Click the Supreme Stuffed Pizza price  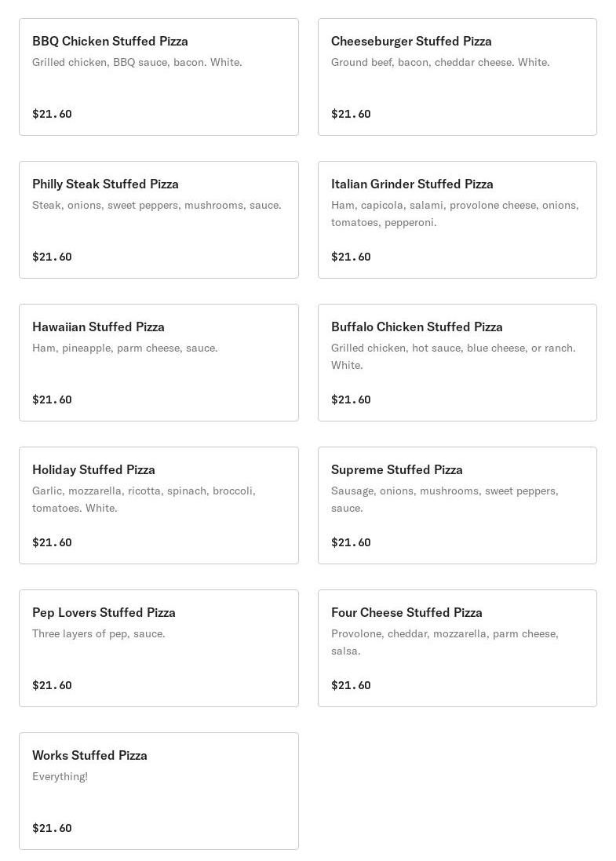tap(351, 542)
